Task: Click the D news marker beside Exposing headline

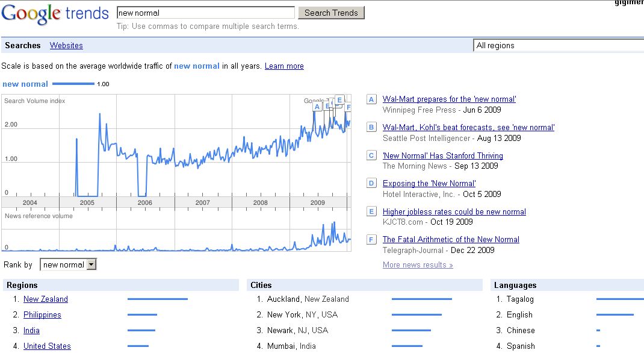Action: (x=371, y=183)
